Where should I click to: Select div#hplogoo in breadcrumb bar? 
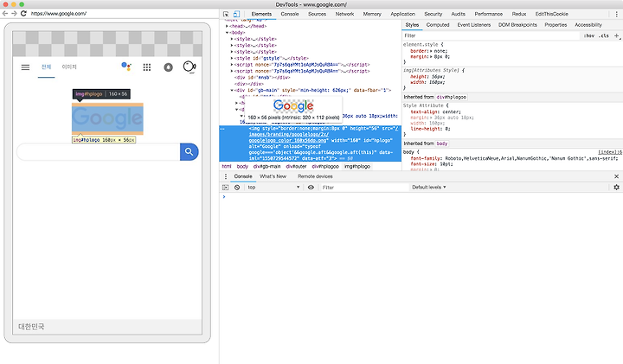tap(325, 166)
